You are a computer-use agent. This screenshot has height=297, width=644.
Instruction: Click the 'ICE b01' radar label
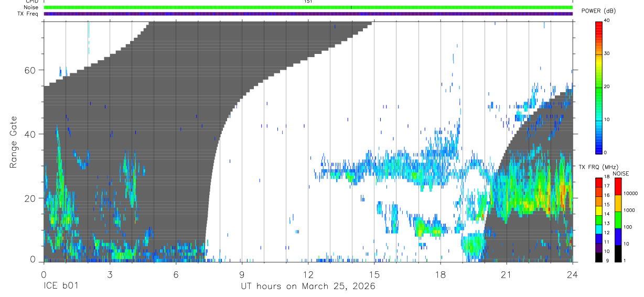tap(60, 287)
